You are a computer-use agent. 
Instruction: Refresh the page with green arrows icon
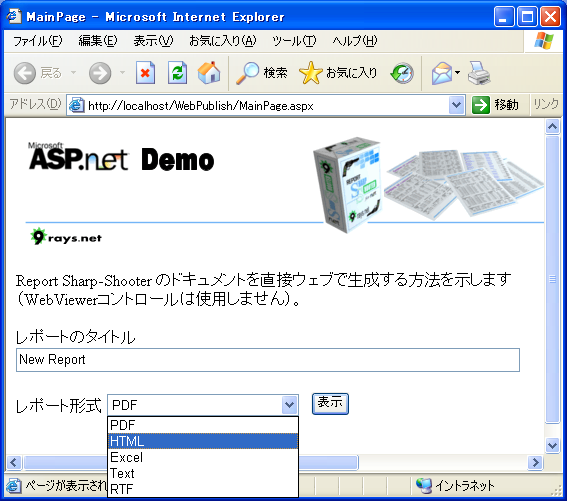point(178,73)
